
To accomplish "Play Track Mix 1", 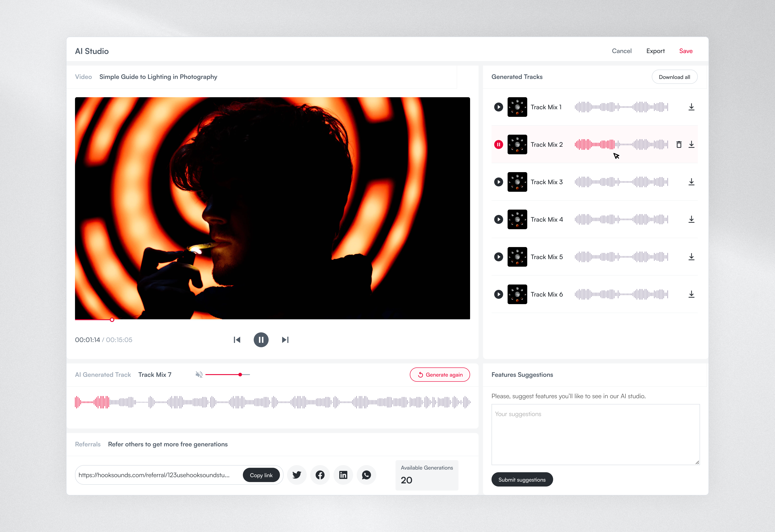I will 498,107.
